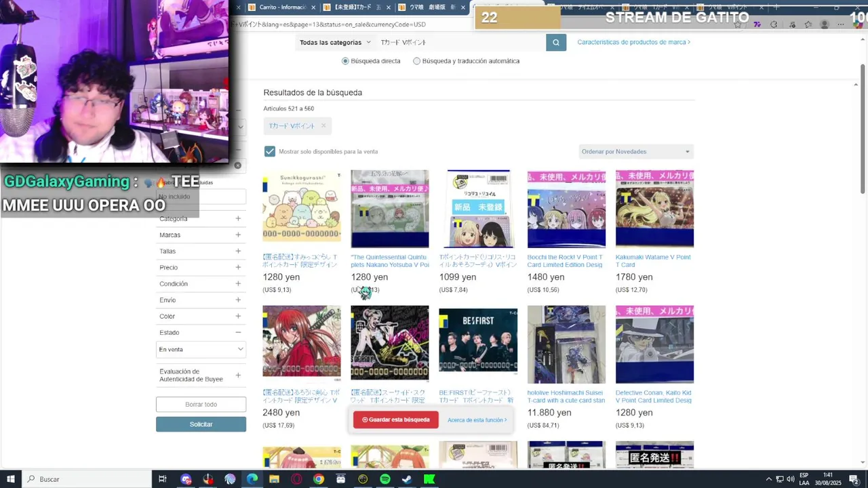Open the Windows Start menu

click(x=11, y=479)
